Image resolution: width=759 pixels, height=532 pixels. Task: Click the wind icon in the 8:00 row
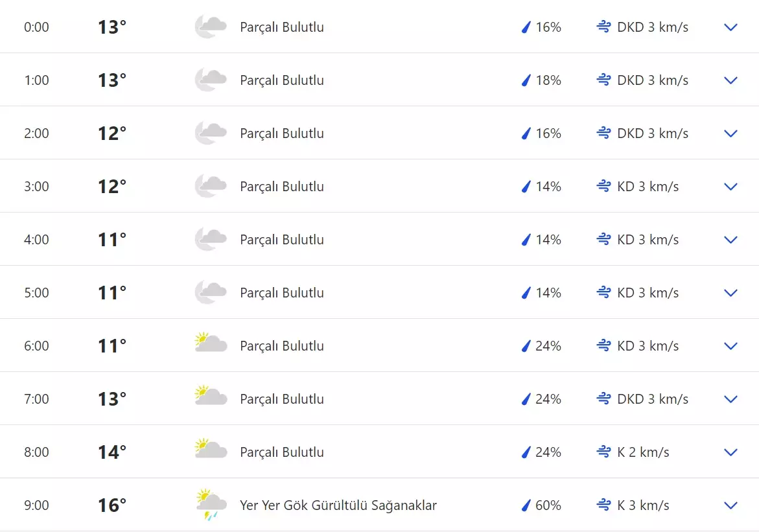click(603, 452)
